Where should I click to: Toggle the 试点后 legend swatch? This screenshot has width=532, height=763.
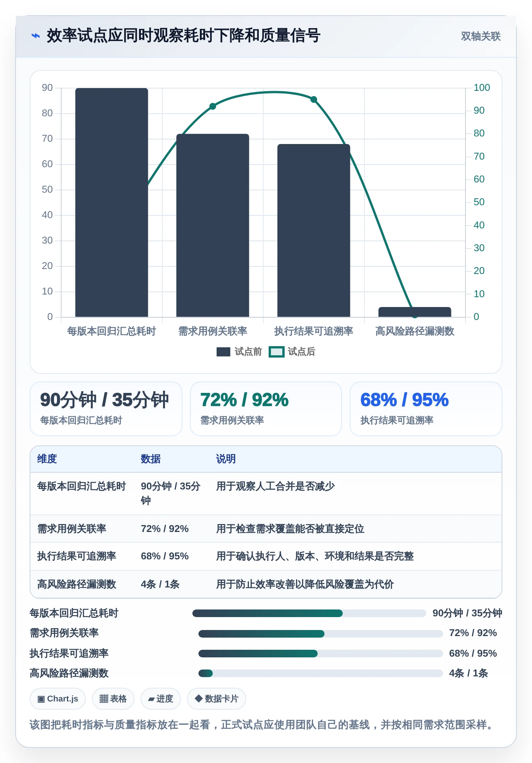click(276, 352)
